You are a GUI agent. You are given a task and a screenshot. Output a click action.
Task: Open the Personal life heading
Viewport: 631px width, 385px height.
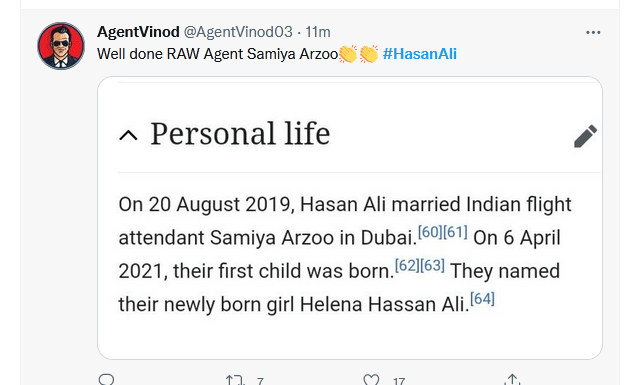240,134
